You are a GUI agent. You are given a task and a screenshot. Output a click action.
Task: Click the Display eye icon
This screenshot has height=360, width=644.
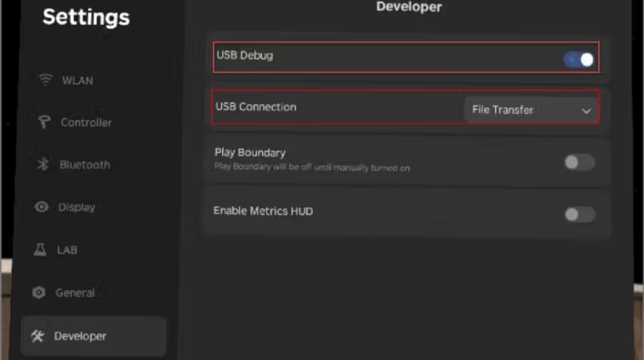coord(42,207)
